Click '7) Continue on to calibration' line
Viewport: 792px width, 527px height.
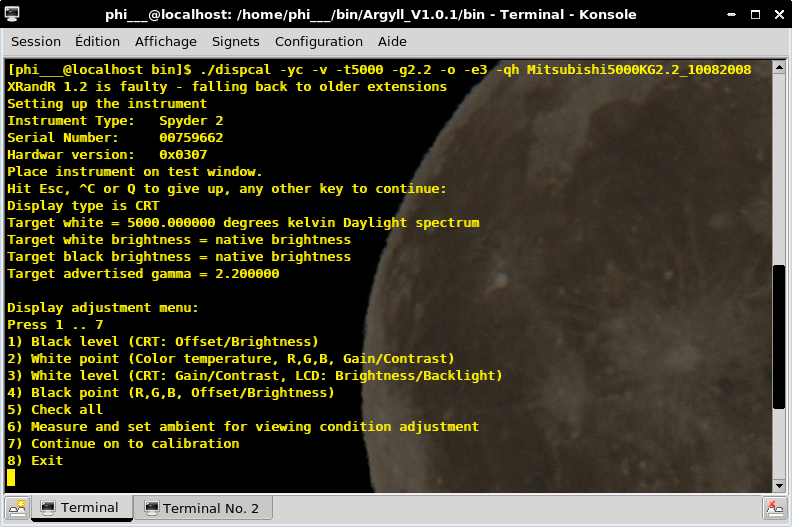[123, 444]
